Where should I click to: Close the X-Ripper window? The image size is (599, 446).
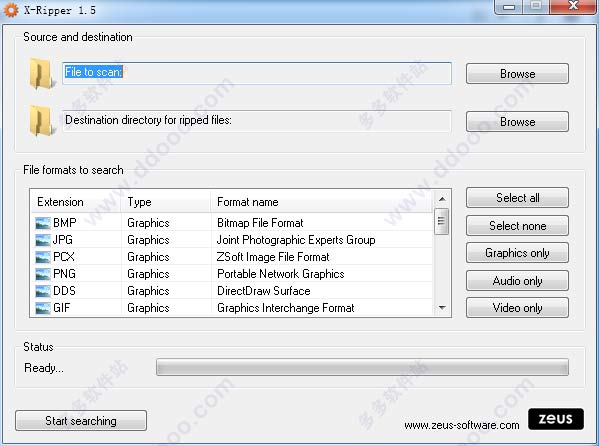click(573, 6)
